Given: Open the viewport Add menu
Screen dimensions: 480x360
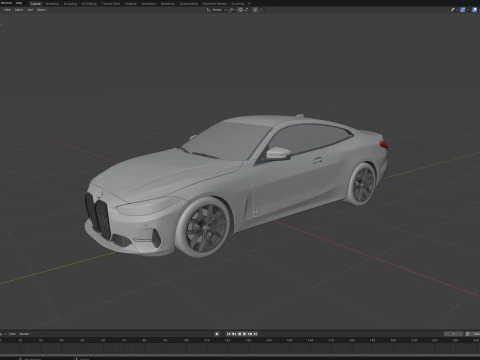Looking at the screenshot, I should click(x=30, y=10).
